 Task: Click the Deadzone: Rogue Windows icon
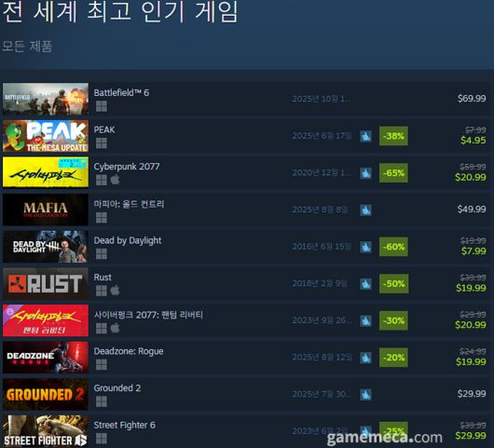[102, 364]
